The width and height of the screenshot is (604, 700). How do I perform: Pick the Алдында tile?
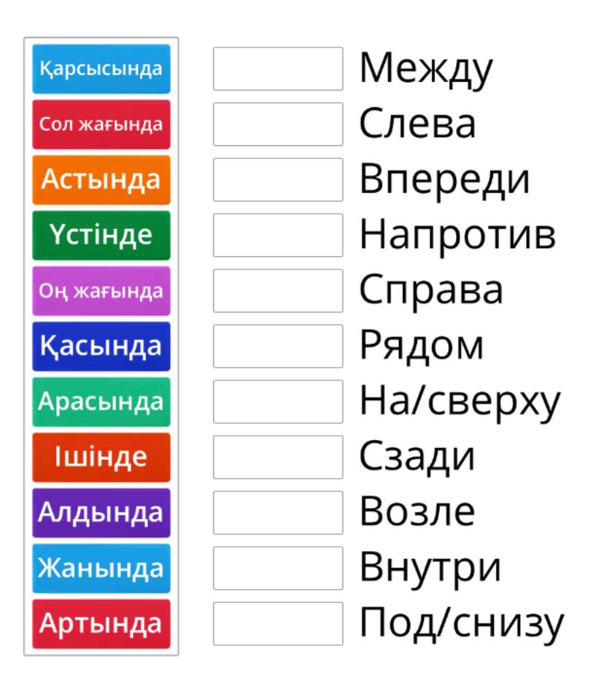101,513
